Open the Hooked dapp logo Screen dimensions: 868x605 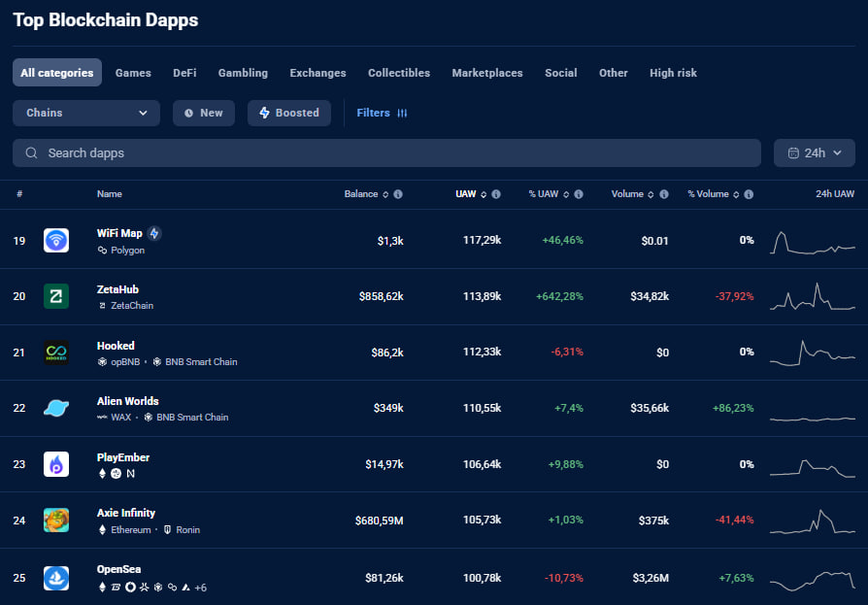point(56,353)
